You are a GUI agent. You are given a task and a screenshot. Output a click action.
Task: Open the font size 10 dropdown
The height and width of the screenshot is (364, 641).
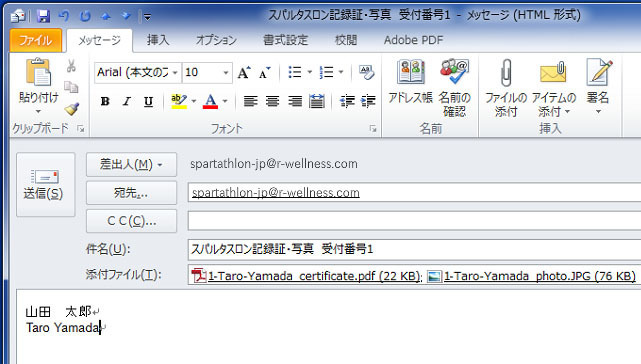225,73
